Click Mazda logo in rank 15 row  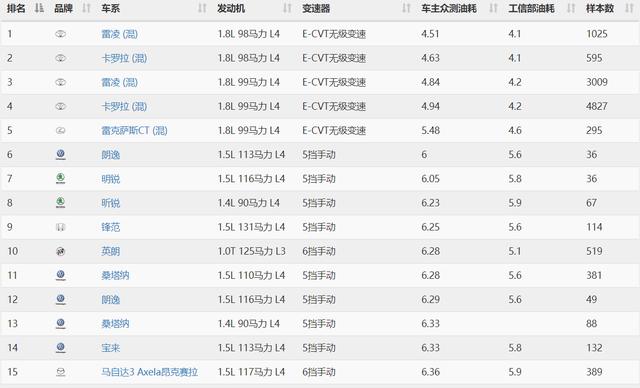point(60,372)
